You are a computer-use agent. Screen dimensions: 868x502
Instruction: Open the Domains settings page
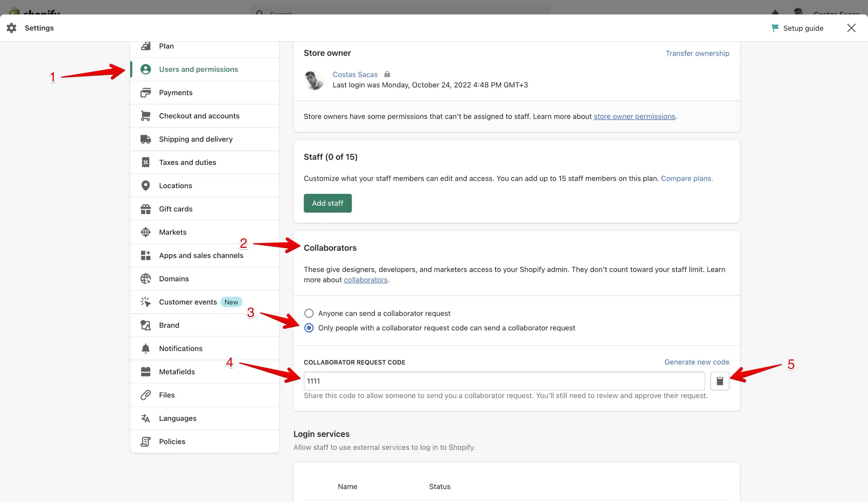point(205,278)
